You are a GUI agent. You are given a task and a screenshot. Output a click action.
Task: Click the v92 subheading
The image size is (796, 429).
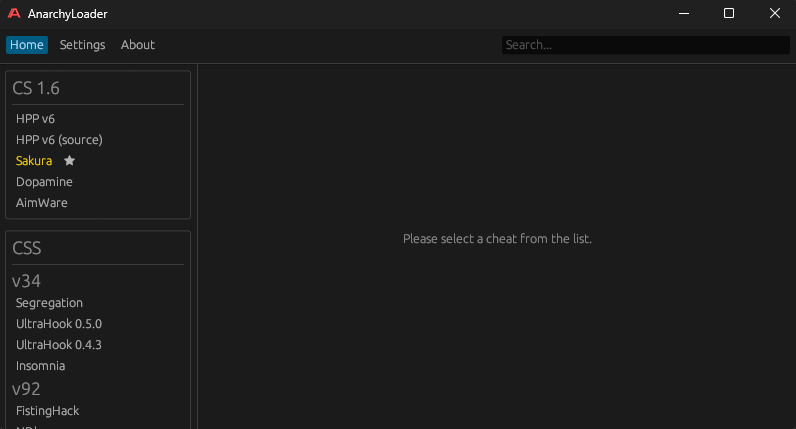pos(26,389)
